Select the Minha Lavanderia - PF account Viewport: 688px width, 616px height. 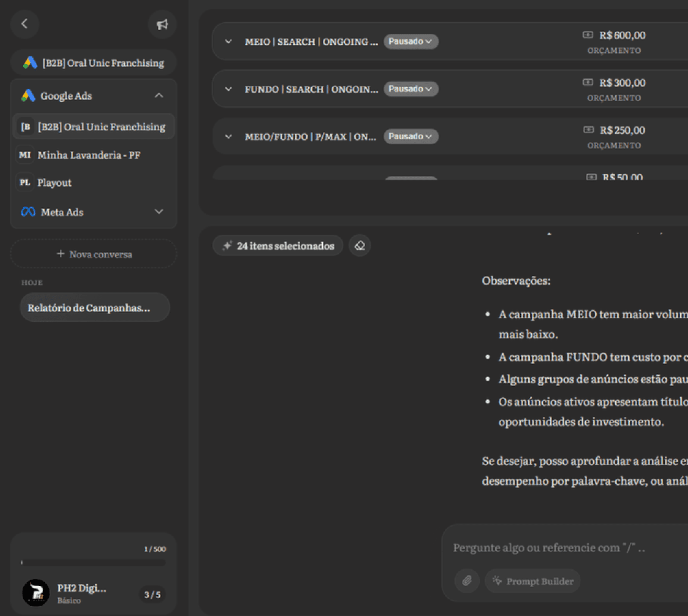click(x=89, y=155)
